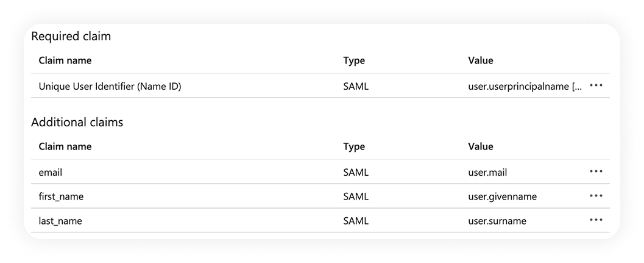
Task: Open the email claim row
Action: pos(51,173)
